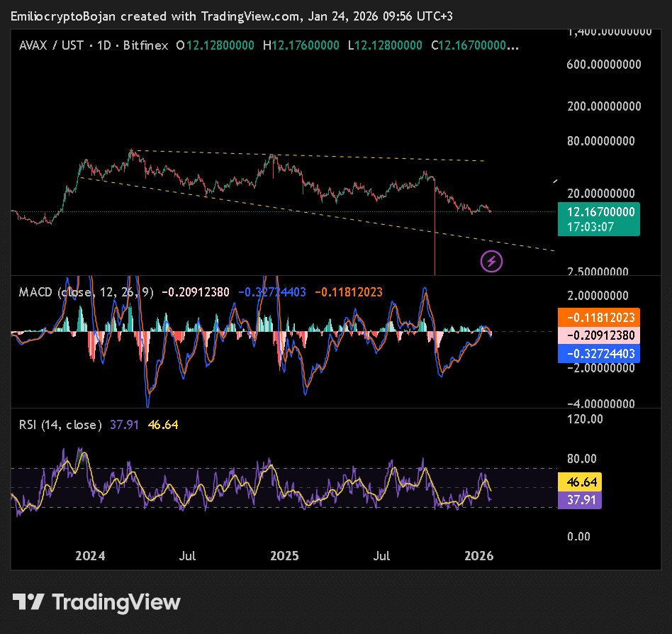The width and height of the screenshot is (672, 634).
Task: Click the purple lightning bolt icon
Action: 492,262
